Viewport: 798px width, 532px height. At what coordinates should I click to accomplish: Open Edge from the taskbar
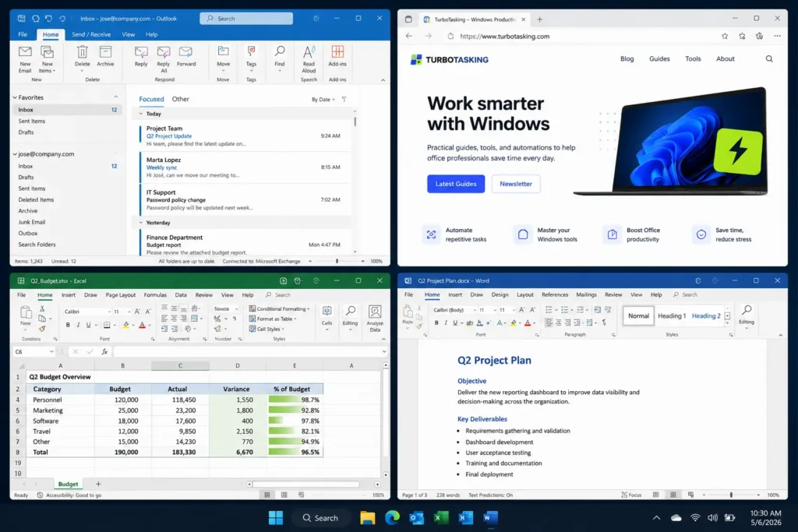coord(392,518)
